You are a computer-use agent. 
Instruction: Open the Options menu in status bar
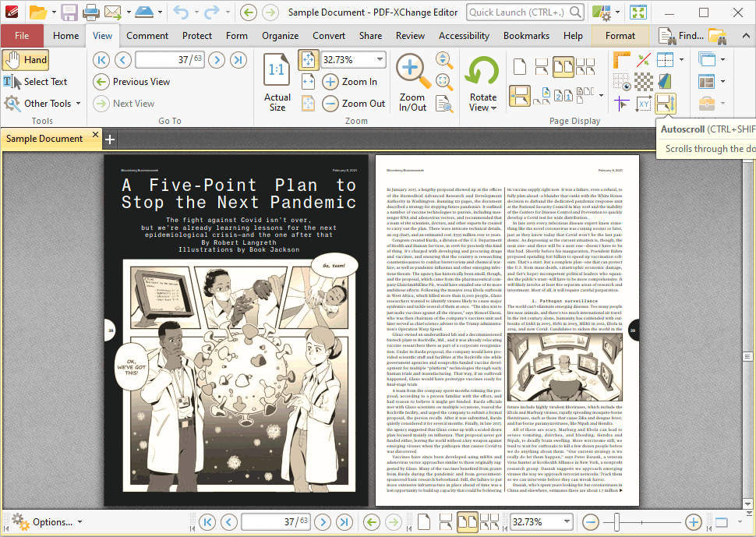47,522
